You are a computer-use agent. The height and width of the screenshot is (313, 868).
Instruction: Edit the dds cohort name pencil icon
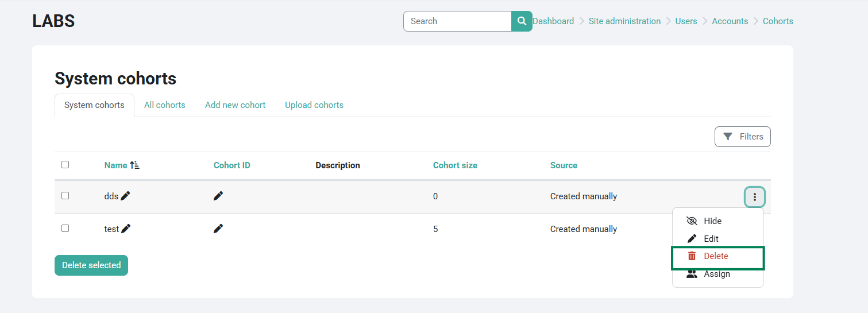coord(125,196)
